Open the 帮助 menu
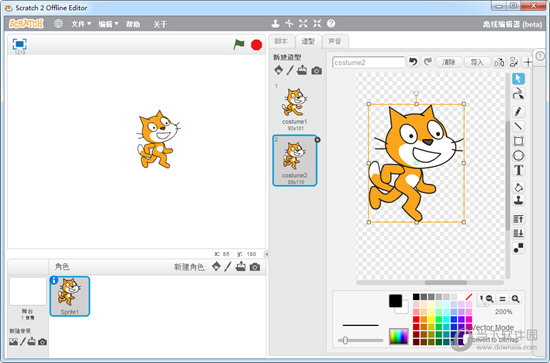 (133, 24)
